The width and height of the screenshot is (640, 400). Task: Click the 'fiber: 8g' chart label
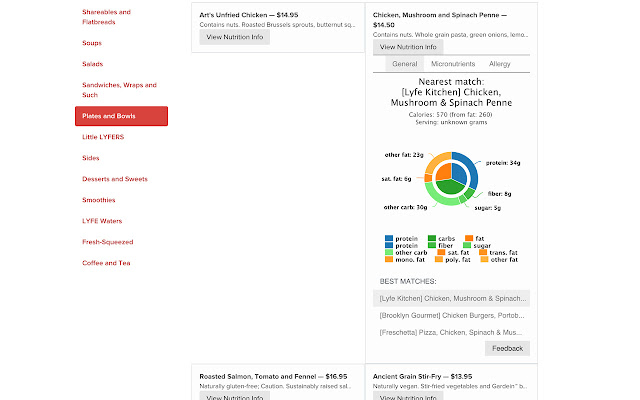coord(500,194)
